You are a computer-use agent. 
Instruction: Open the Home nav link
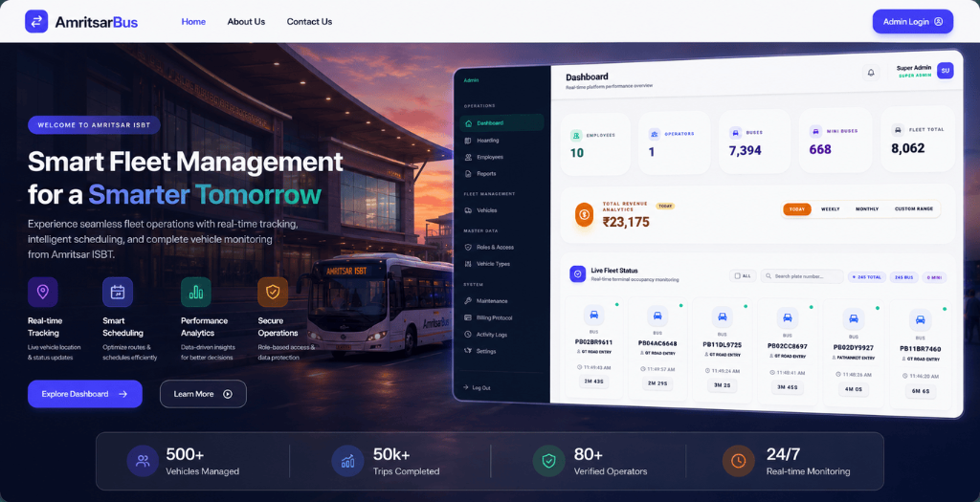coord(193,21)
